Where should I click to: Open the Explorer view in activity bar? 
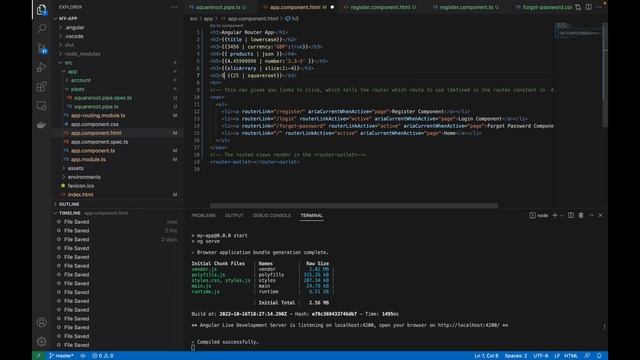(42, 9)
